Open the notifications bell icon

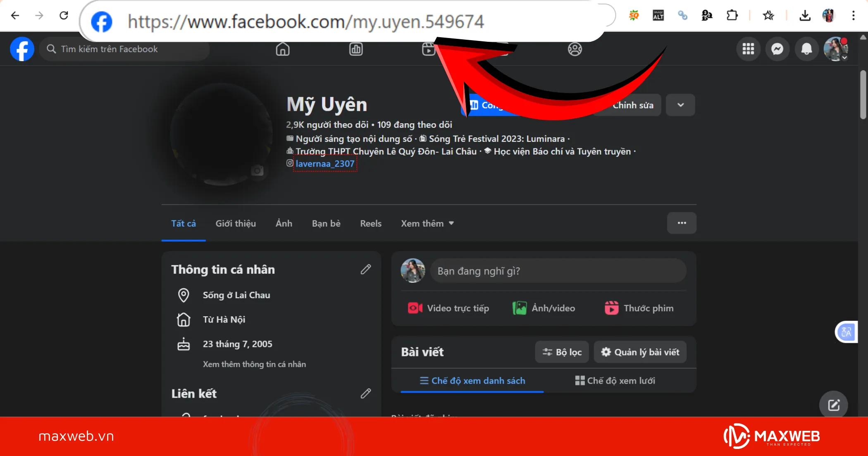click(807, 49)
